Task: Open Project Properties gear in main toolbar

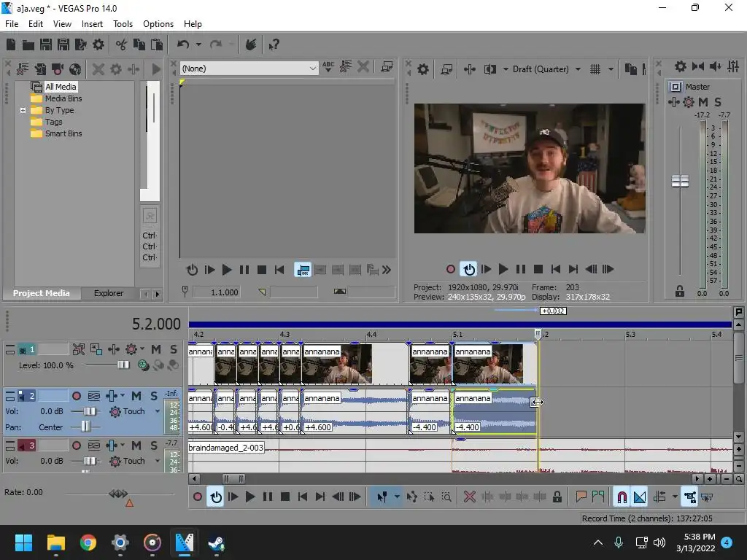Action: pos(98,44)
